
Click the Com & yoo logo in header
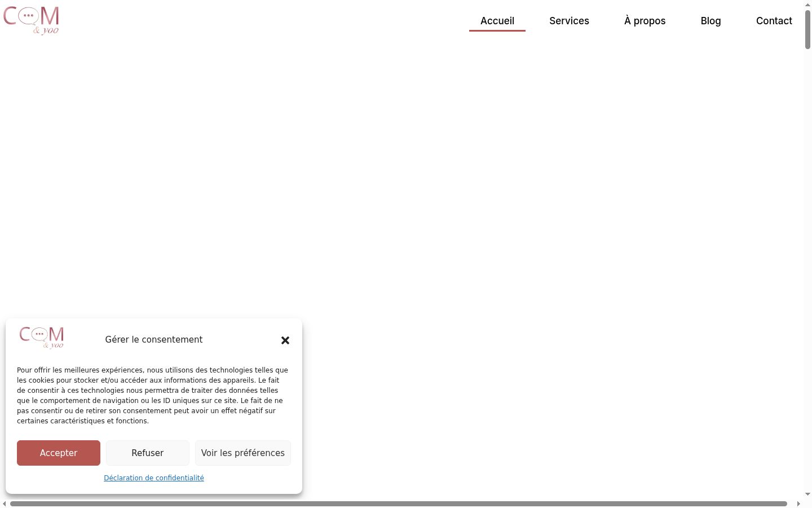[x=31, y=21]
